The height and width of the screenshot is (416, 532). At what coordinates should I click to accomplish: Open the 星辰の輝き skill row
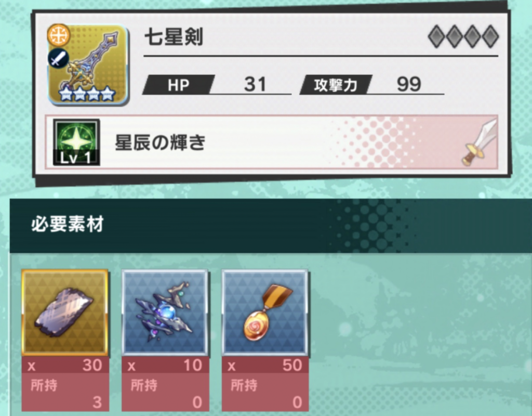pyautogui.click(x=271, y=142)
